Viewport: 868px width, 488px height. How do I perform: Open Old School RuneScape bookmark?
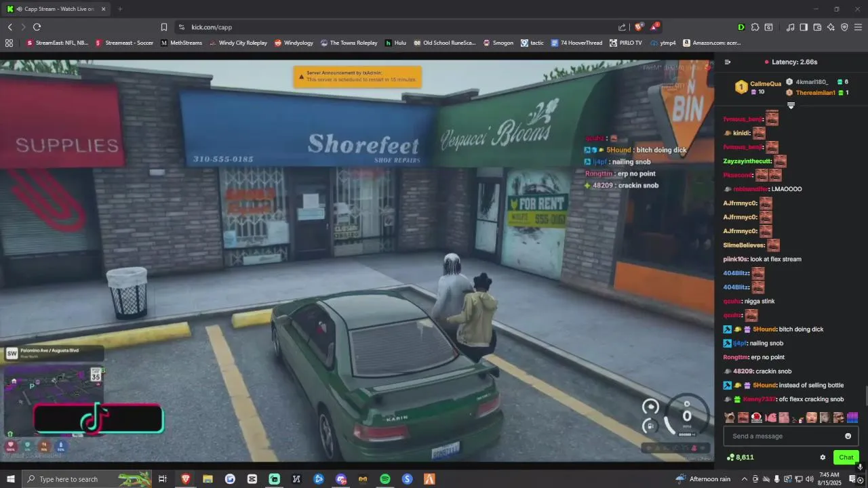[x=445, y=43]
